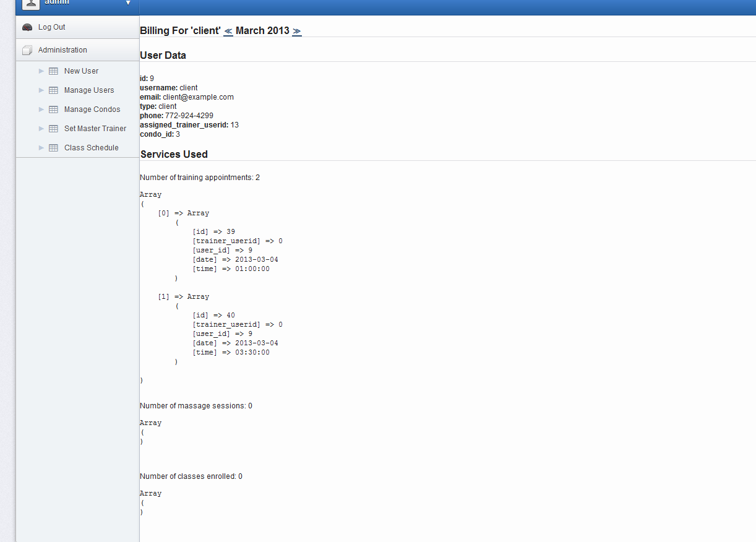Open the New User page link
The image size is (756, 542).
(81, 71)
